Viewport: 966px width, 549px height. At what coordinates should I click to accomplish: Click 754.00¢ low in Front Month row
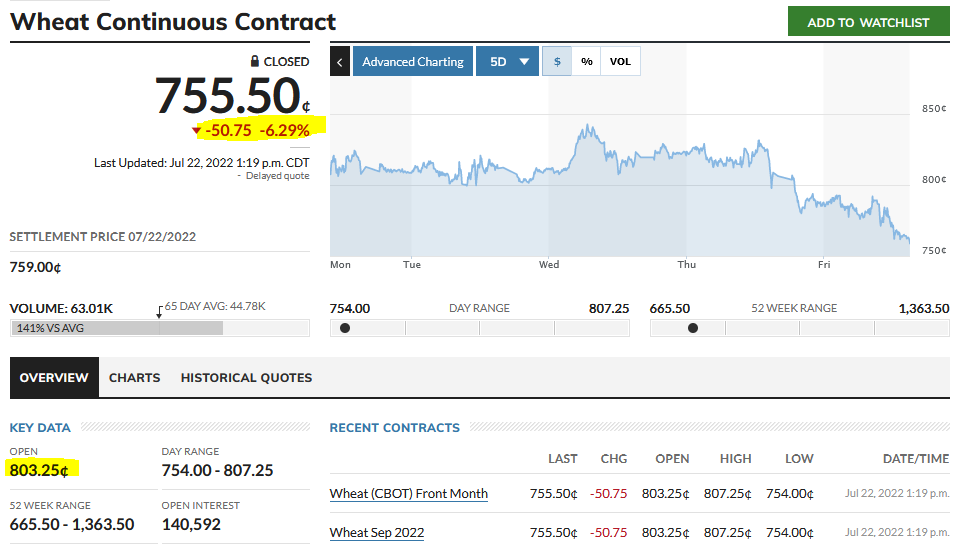point(790,494)
